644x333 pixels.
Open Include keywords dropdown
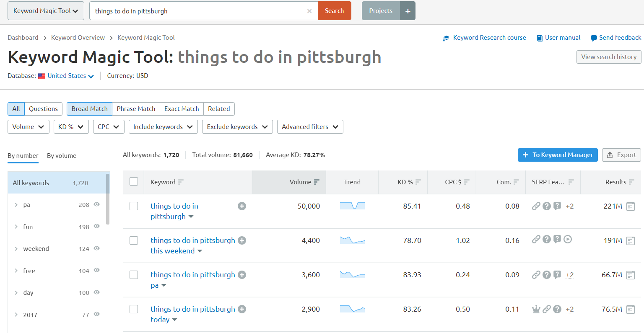[163, 127]
